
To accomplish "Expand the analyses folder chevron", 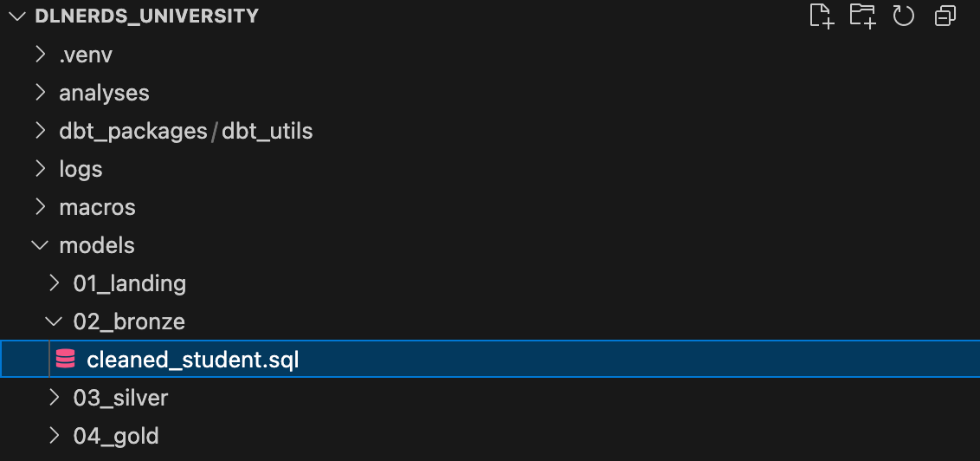I will point(41,93).
